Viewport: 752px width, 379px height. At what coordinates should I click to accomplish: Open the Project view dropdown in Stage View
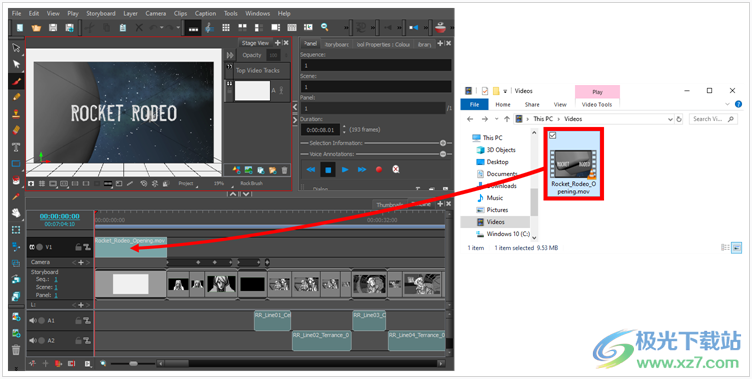tap(188, 183)
